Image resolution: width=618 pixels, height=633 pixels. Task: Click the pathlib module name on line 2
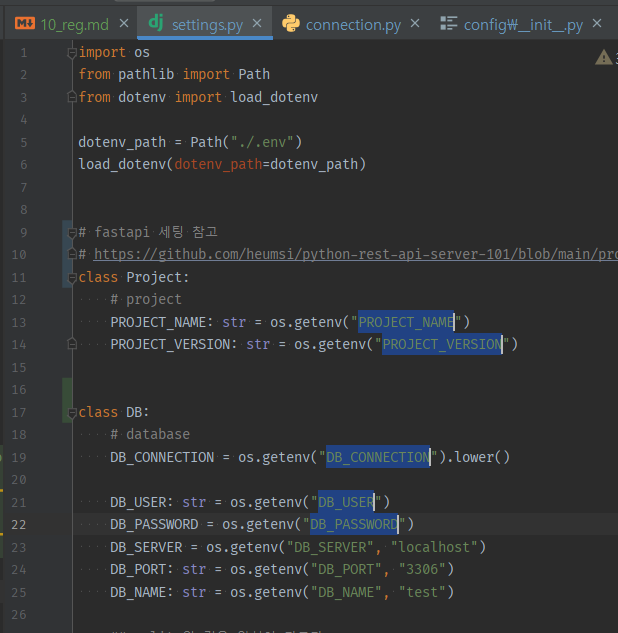click(x=146, y=74)
